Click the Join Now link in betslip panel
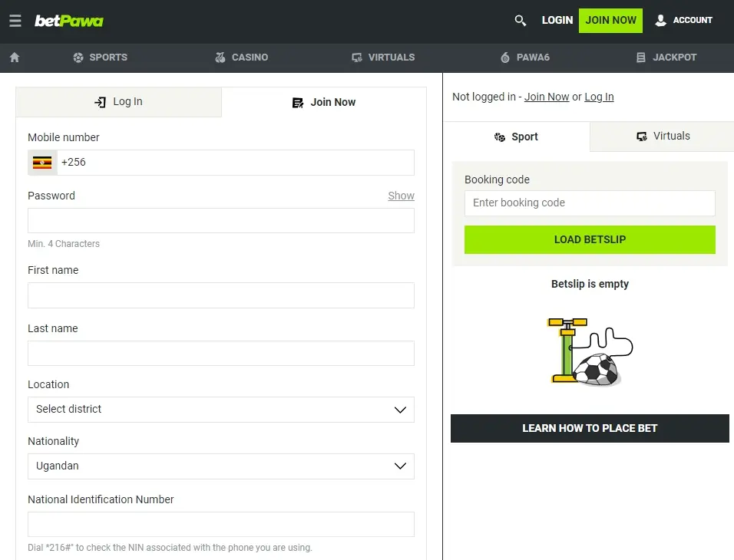The image size is (734, 560). (547, 97)
